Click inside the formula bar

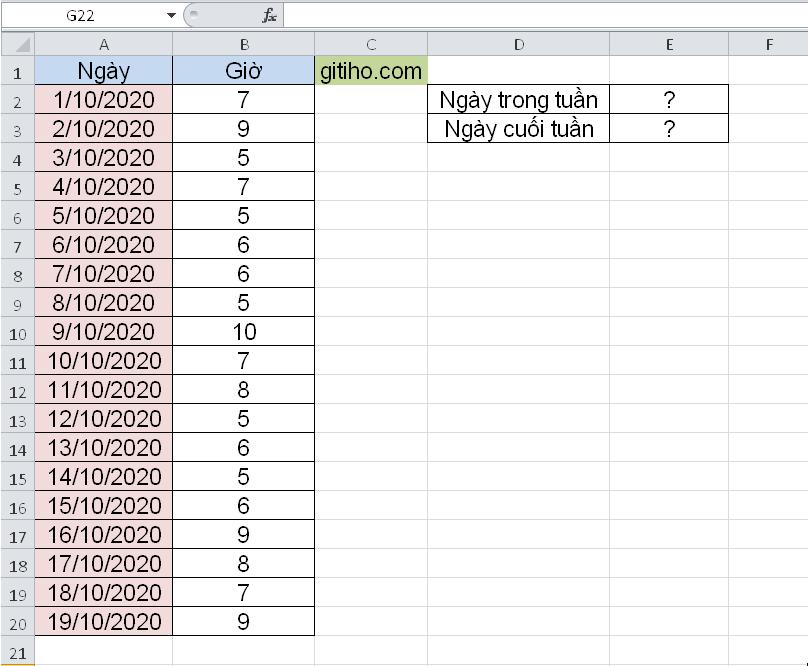(540, 15)
